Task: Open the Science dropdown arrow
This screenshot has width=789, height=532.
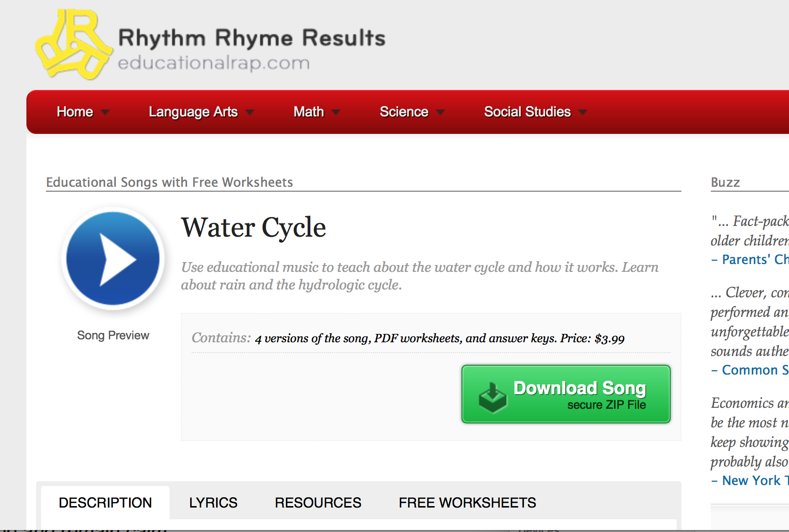Action: tap(440, 112)
